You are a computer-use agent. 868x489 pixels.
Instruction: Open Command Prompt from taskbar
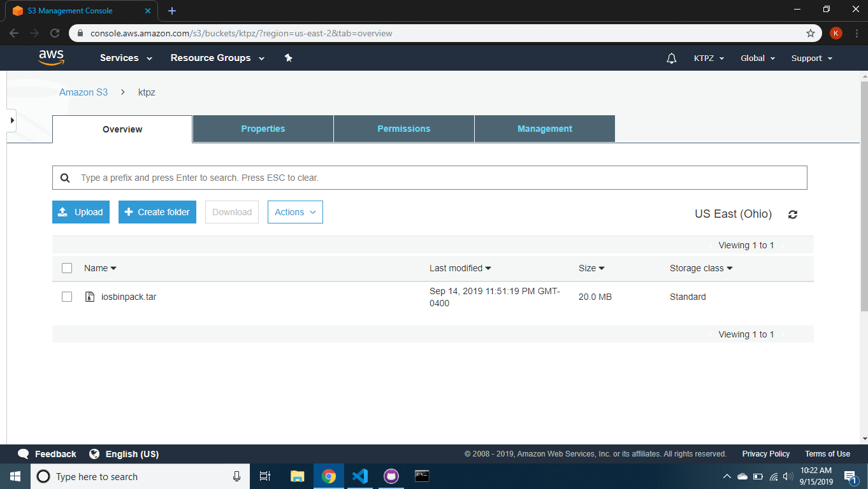(422, 476)
